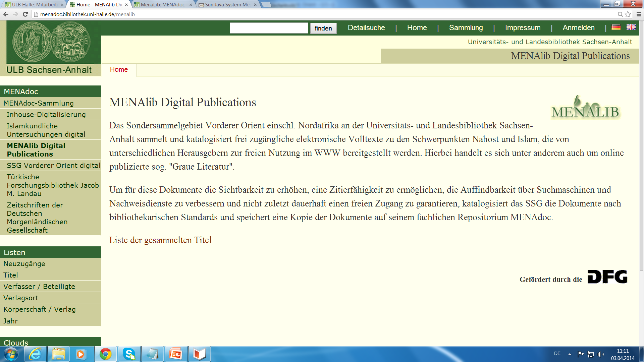
Task: Go back with browser back arrow
Action: tap(6, 14)
